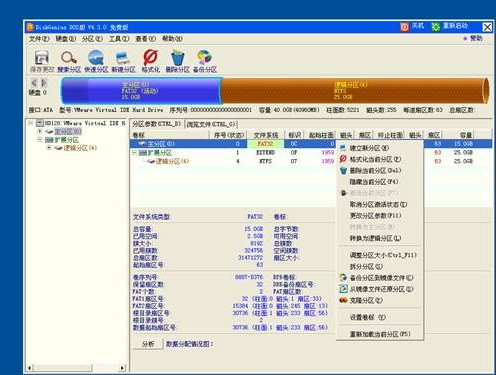The image size is (496, 375).
Task: Select 重新加载当前分区(F5) menu entry
Action: coord(380,334)
